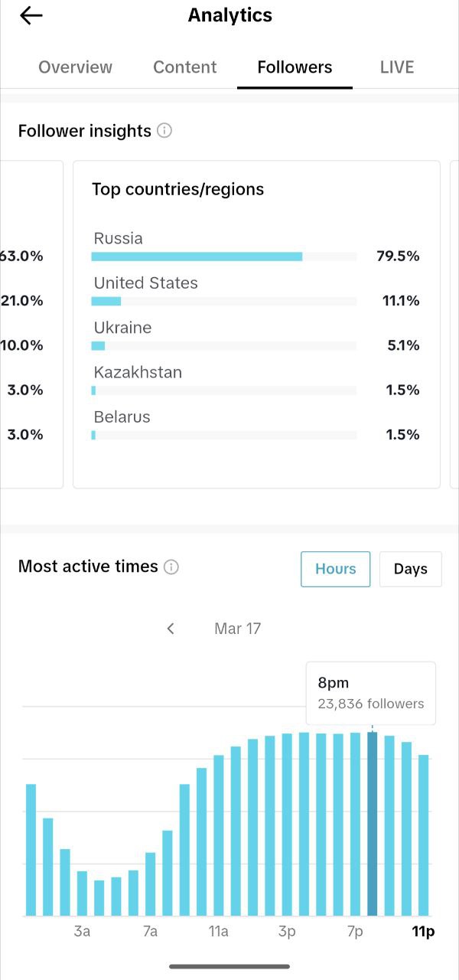Screen dimensions: 459x980
Task: Open the LIVE tab
Action: point(397,67)
